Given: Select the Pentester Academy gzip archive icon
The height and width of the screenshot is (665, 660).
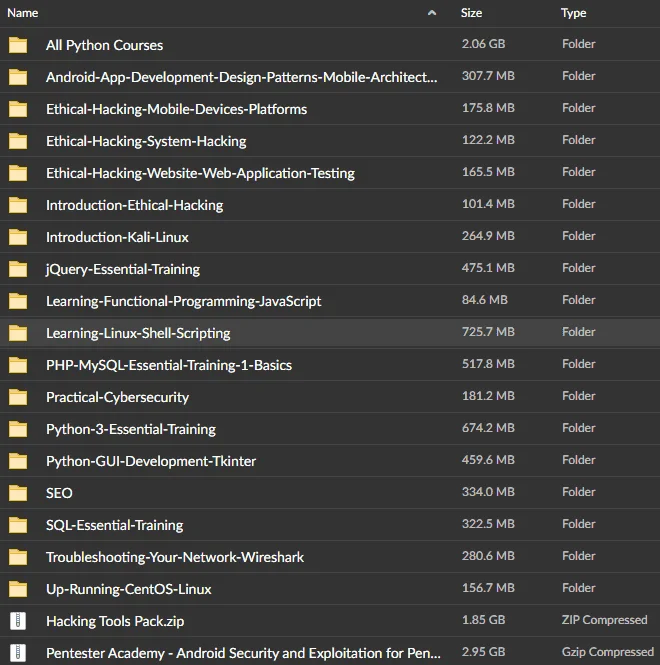Looking at the screenshot, I should pos(18,653).
